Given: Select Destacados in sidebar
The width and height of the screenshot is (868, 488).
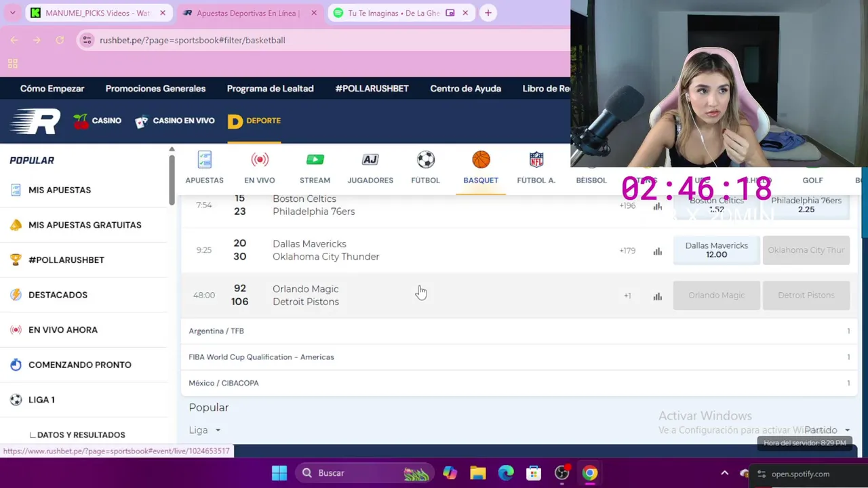Looking at the screenshot, I should [x=84, y=295].
